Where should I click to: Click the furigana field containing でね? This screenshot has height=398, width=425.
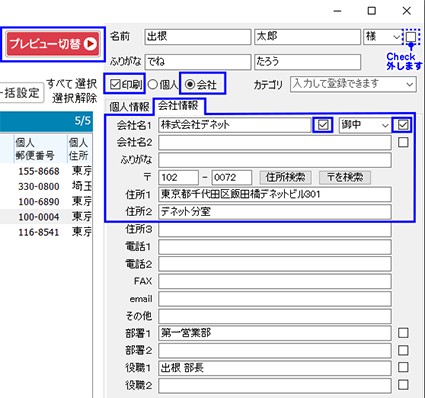pyautogui.click(x=198, y=62)
